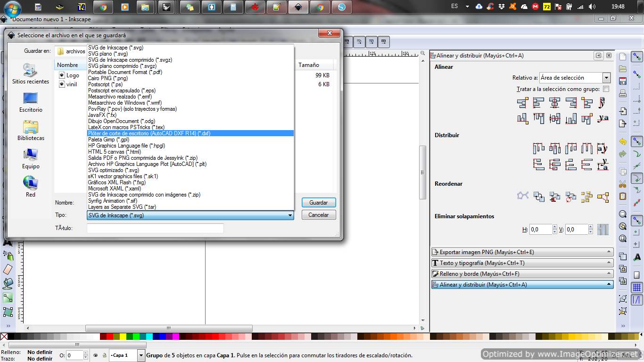
Task: Pick the cyan swatch in color palette
Action: pyautogui.click(x=149, y=337)
